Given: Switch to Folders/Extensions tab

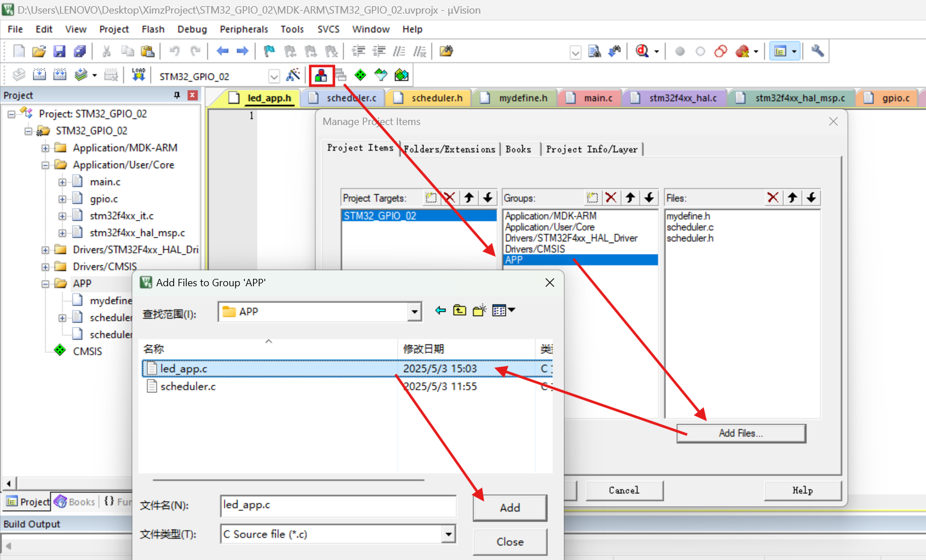Looking at the screenshot, I should pos(449,149).
